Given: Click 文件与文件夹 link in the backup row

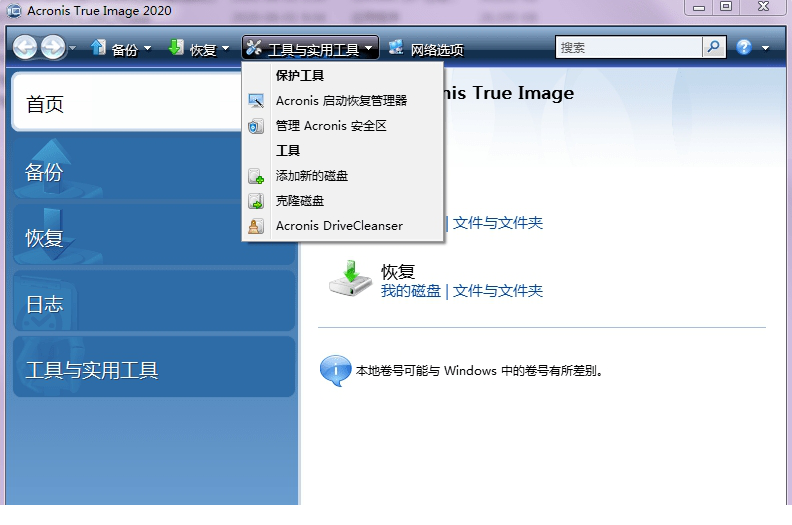Looking at the screenshot, I should [498, 223].
